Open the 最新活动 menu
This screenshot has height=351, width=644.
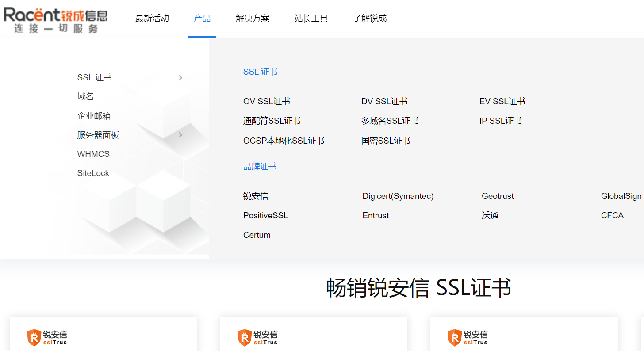152,18
